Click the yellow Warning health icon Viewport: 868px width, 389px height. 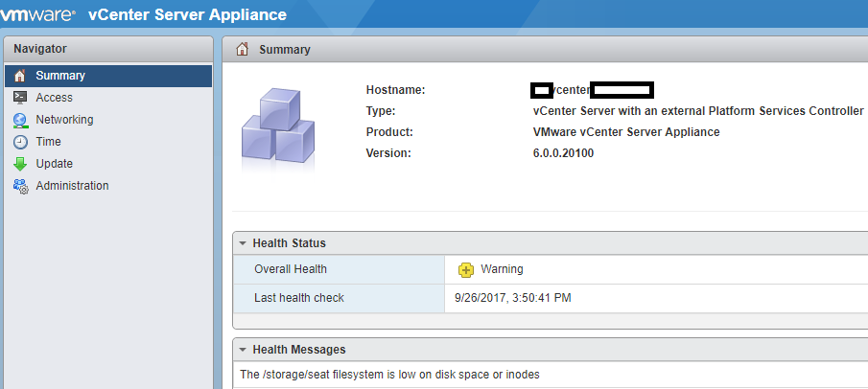coord(466,269)
